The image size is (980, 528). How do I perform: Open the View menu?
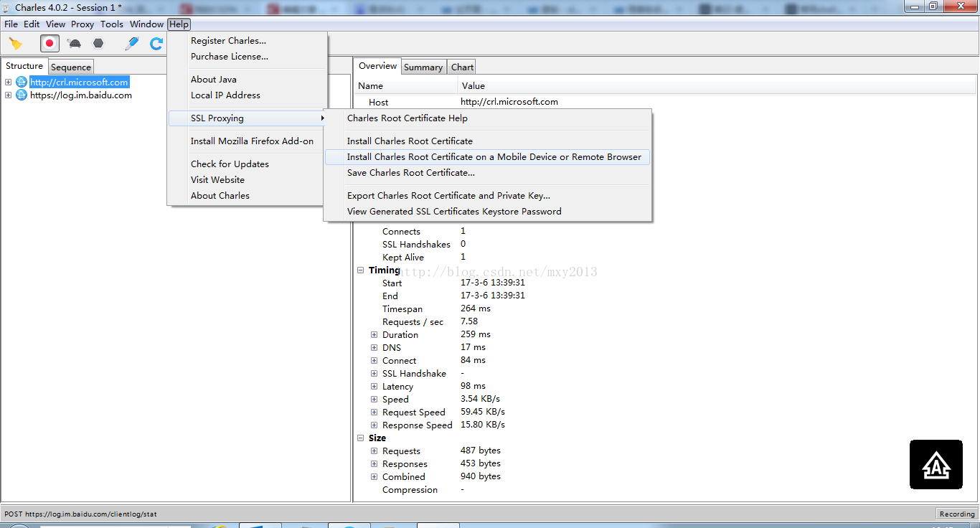tap(55, 24)
